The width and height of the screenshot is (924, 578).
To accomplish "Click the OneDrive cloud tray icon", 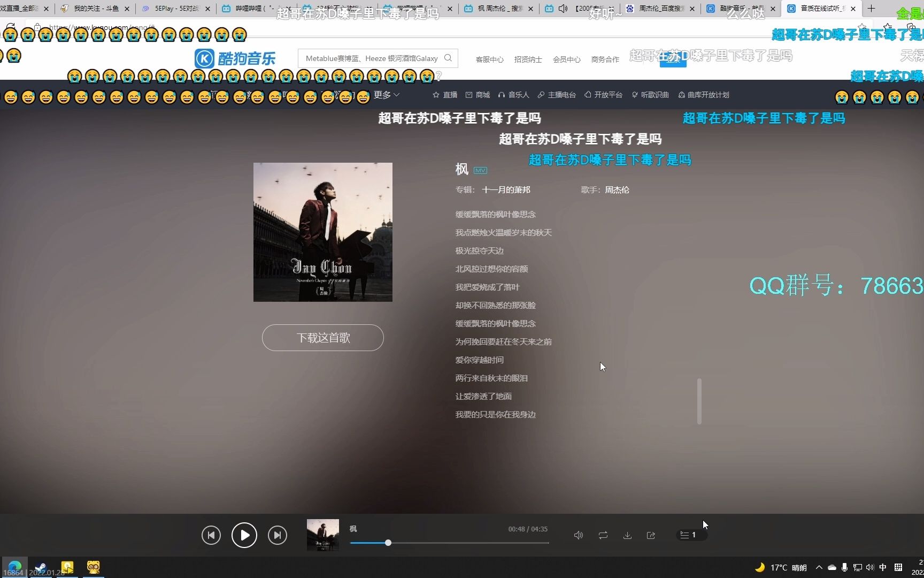I will coord(832,567).
